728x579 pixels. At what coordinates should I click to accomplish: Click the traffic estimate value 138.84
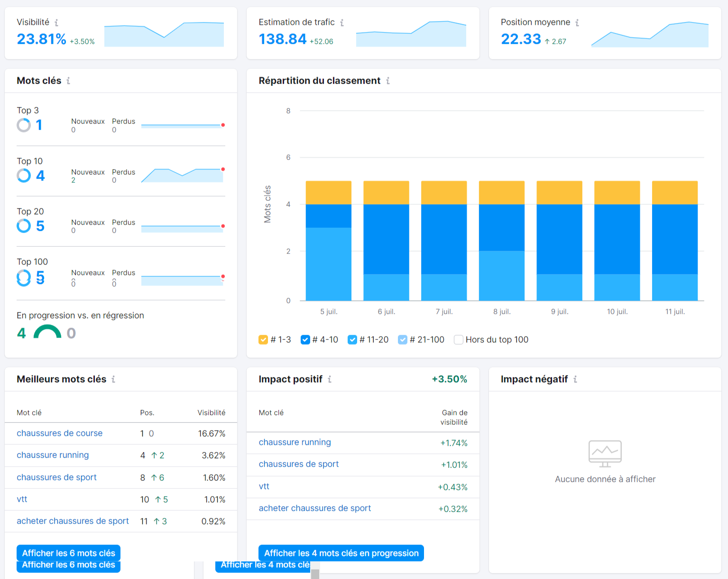pos(283,39)
